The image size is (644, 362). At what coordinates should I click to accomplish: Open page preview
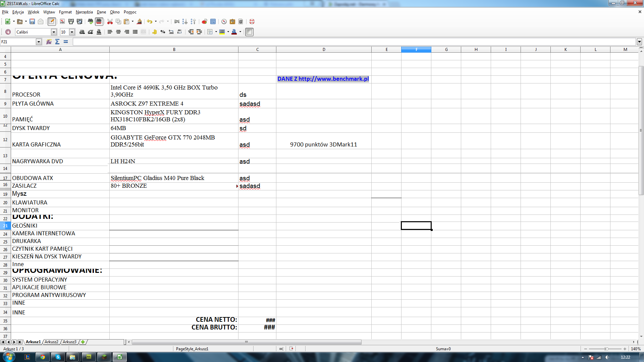point(79,21)
